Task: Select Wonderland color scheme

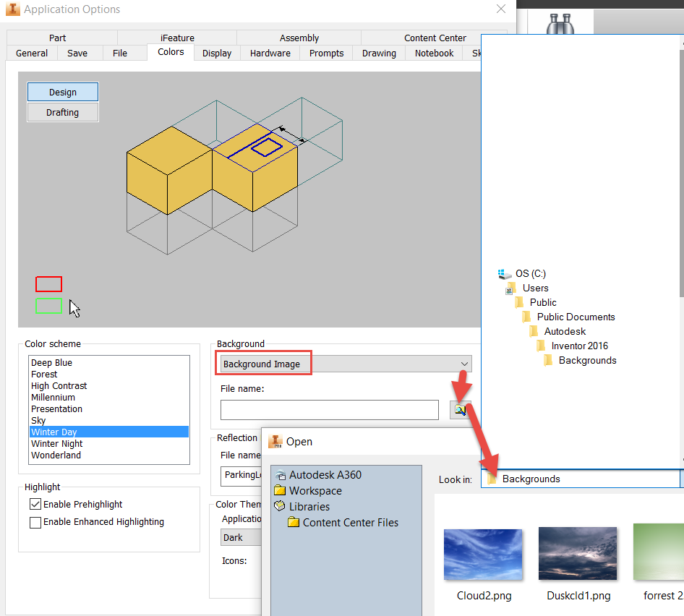Action: click(x=109, y=455)
